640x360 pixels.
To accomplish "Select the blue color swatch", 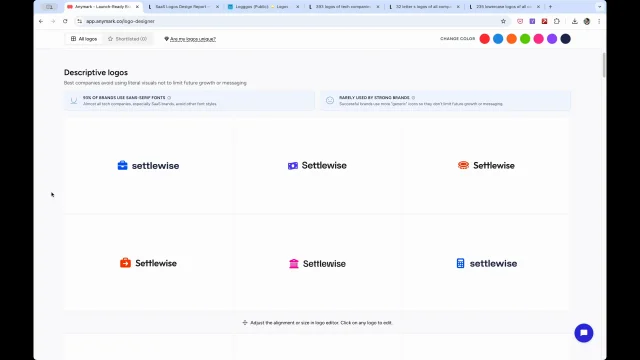I will tap(498, 39).
